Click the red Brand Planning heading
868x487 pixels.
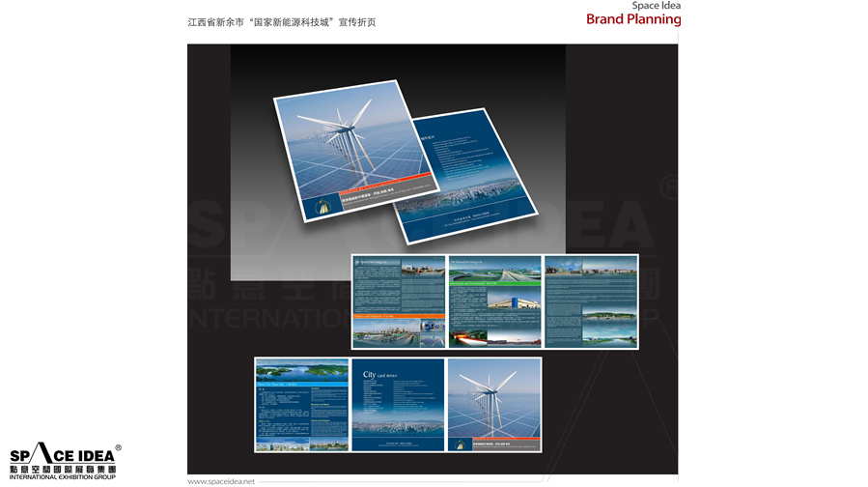click(632, 19)
